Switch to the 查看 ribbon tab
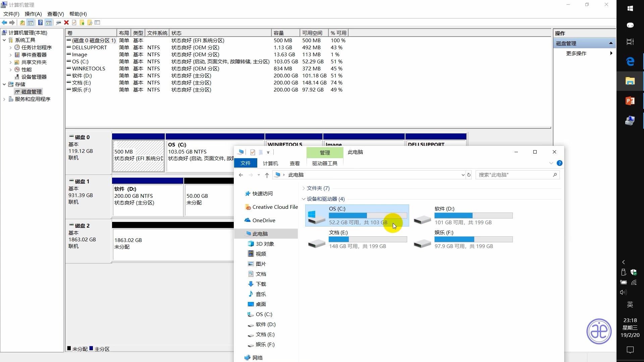 tap(294, 163)
